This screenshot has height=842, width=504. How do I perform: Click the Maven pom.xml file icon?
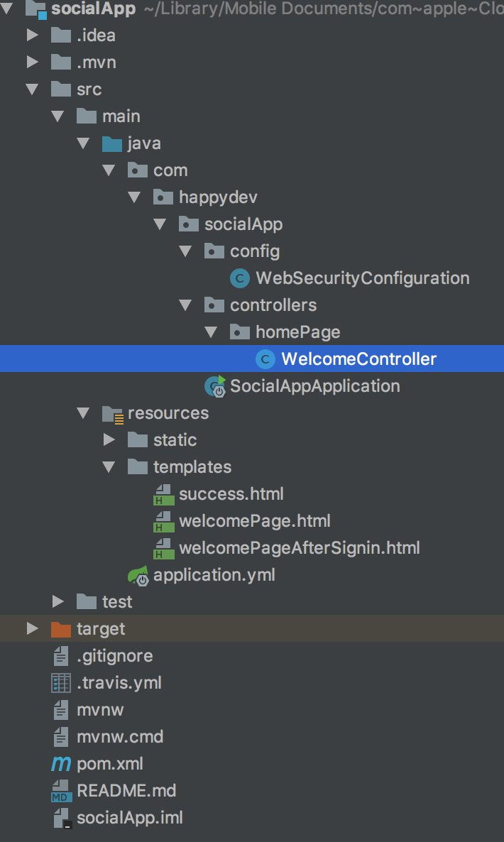(62, 764)
